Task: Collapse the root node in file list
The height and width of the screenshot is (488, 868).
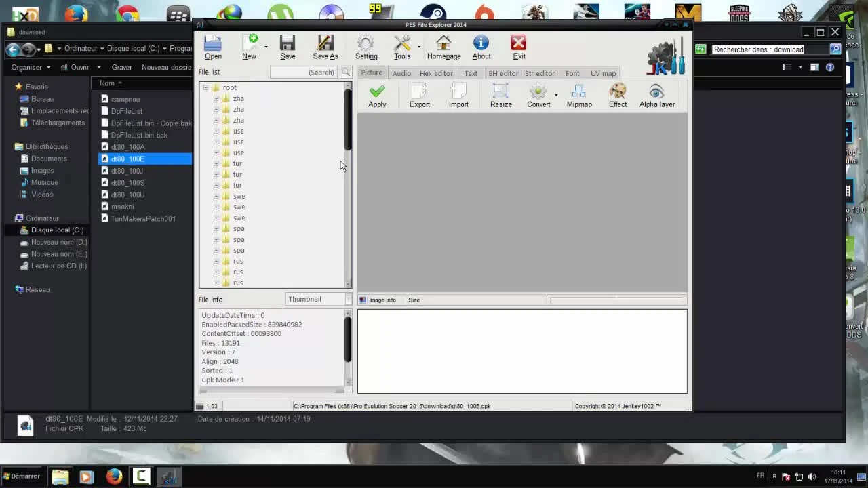Action: tap(205, 87)
